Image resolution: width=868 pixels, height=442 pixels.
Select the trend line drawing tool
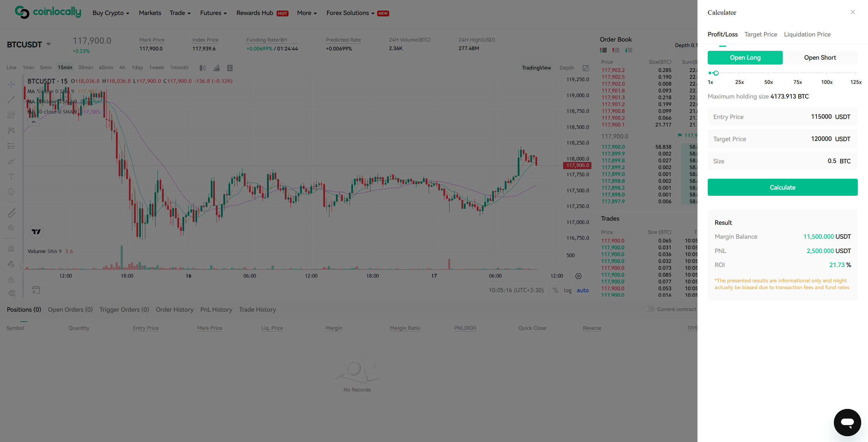click(11, 100)
